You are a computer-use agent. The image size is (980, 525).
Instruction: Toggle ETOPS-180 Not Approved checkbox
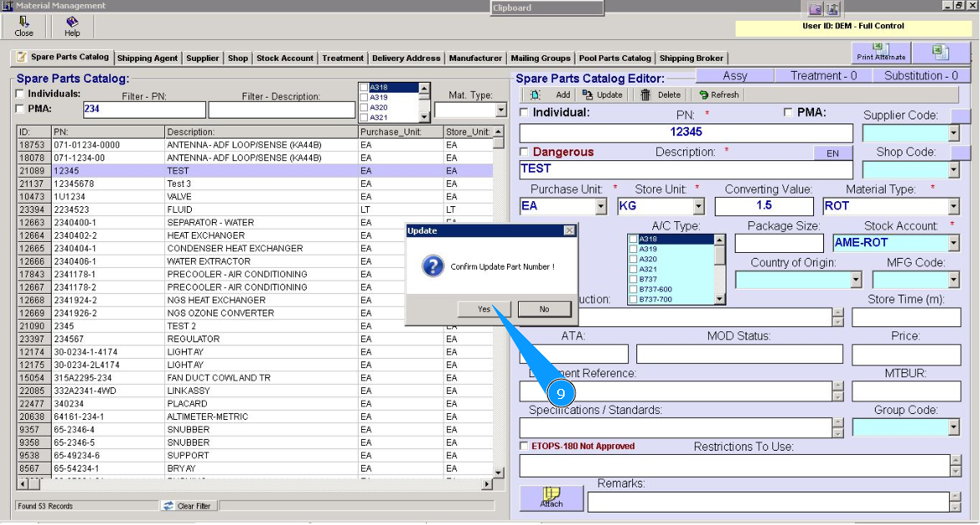[524, 447]
